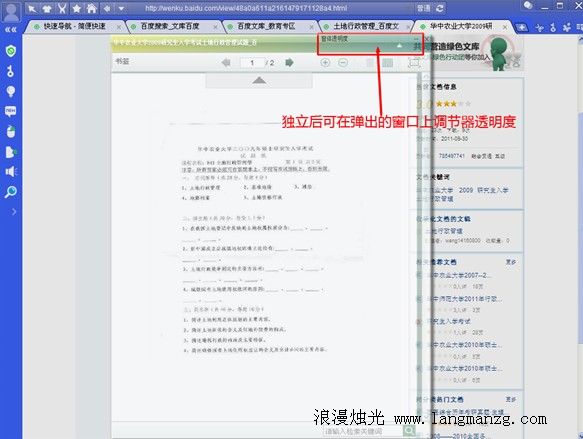Open the NEW message bubble icon in the sidebar
This screenshot has width=583, height=439.
(x=10, y=111)
